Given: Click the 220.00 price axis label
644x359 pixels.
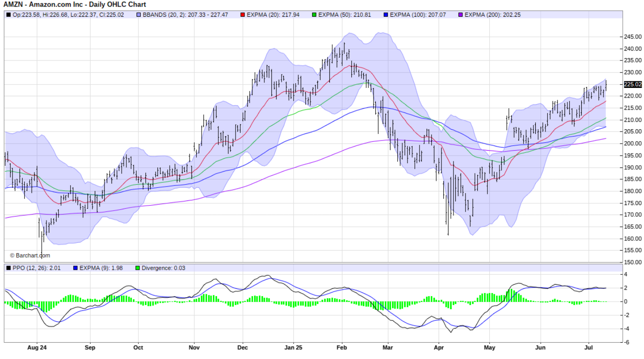Looking at the screenshot, I should 633,96.
